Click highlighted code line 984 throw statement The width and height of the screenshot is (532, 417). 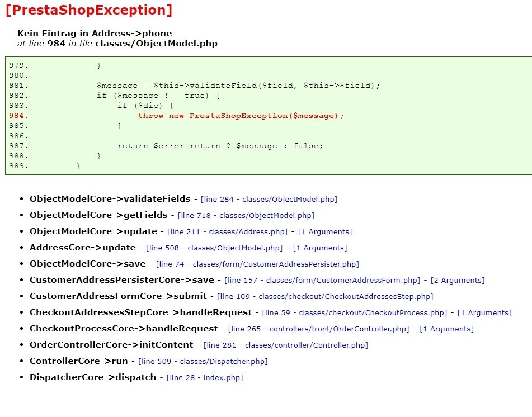tap(241, 116)
